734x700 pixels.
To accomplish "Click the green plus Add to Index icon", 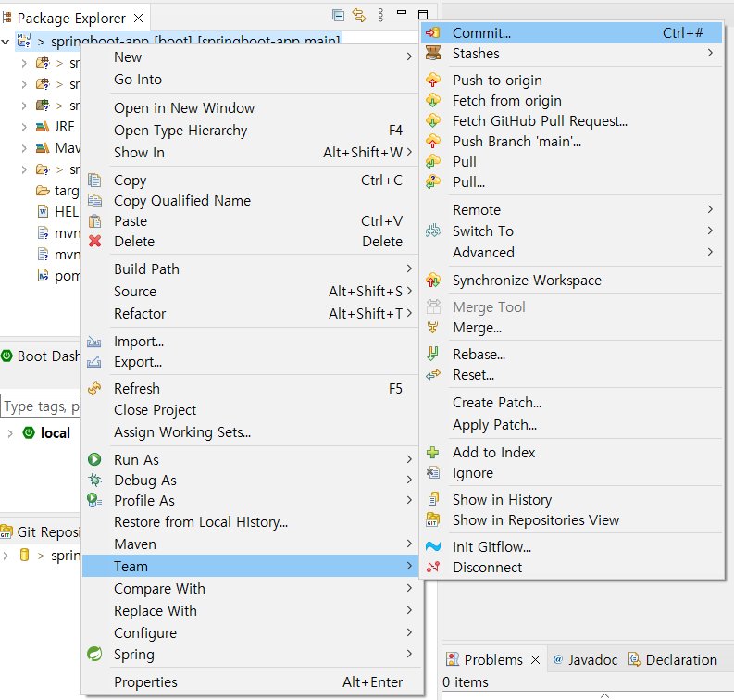I will tap(433, 452).
